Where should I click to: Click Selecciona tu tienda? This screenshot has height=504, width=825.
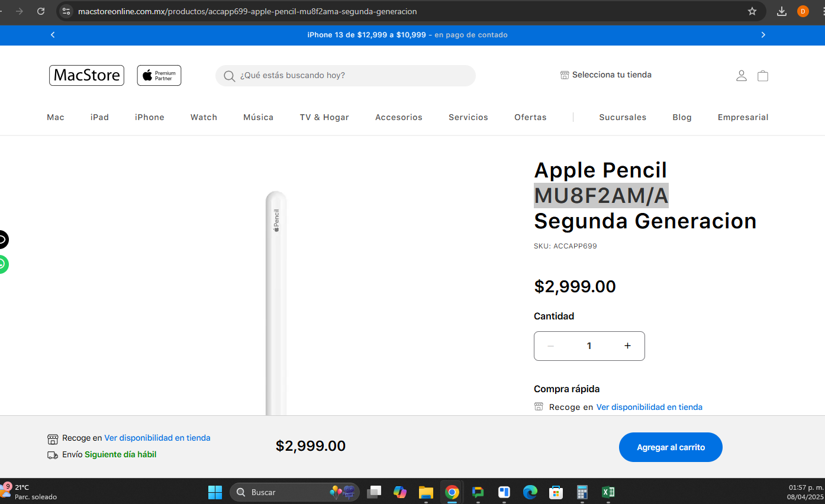coord(612,75)
